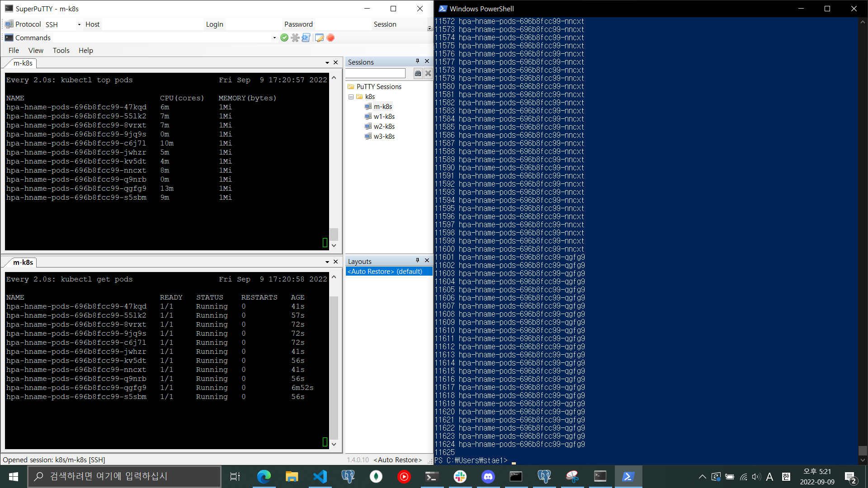Click the red stop icon in the Commands toolbar
The height and width of the screenshot is (488, 868).
[x=330, y=38]
